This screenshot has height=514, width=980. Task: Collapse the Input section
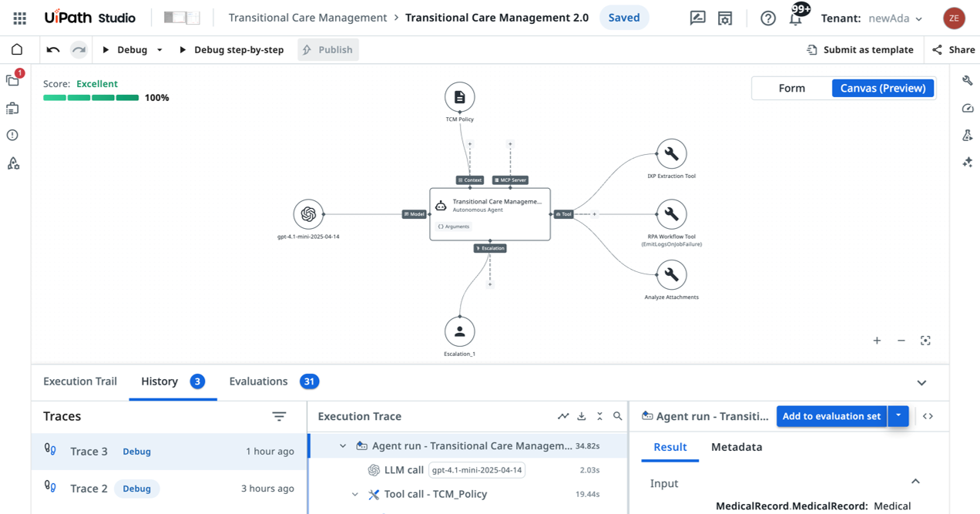tap(915, 482)
